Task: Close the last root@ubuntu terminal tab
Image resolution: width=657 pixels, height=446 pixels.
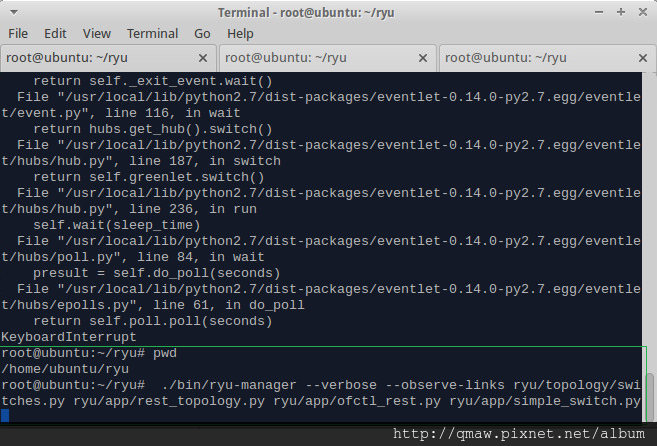Action: pyautogui.click(x=642, y=58)
